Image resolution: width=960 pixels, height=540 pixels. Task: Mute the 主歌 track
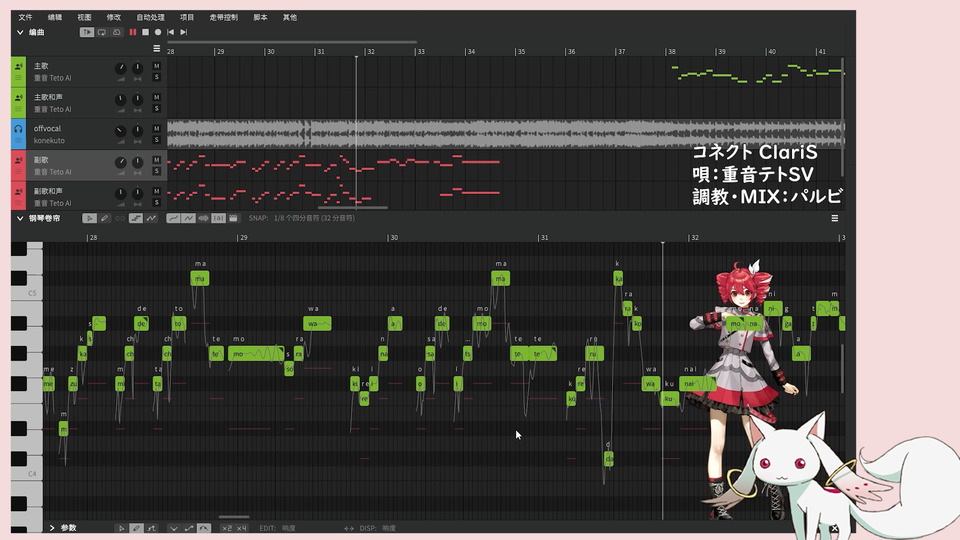click(157, 66)
